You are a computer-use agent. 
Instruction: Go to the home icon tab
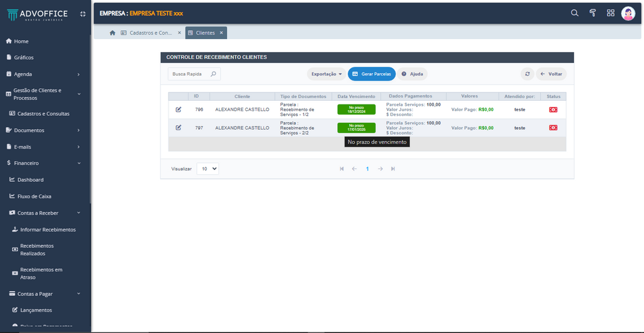pos(112,33)
